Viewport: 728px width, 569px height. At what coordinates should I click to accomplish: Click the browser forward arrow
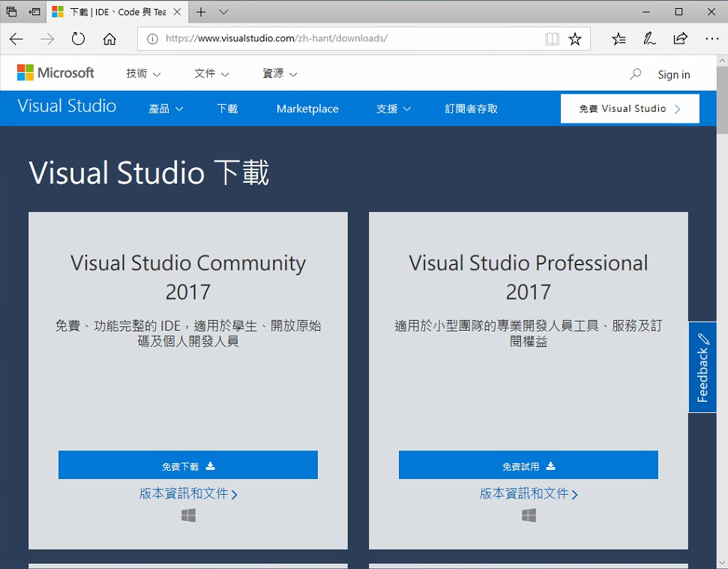coord(47,39)
